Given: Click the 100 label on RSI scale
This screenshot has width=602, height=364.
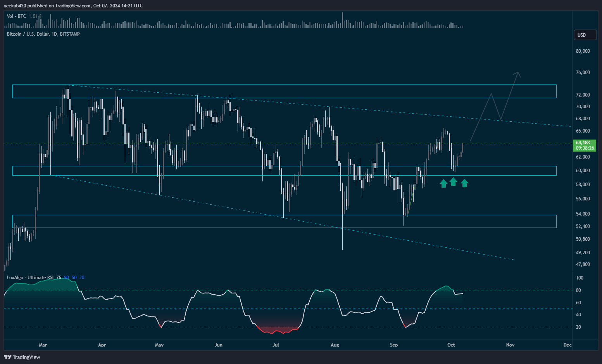Looking at the screenshot, I should [x=580, y=278].
